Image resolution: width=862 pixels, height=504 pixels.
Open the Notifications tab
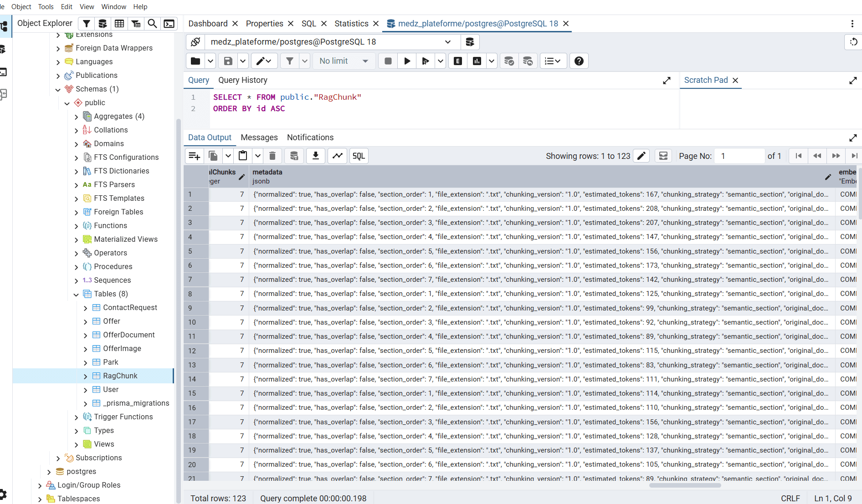tap(310, 137)
